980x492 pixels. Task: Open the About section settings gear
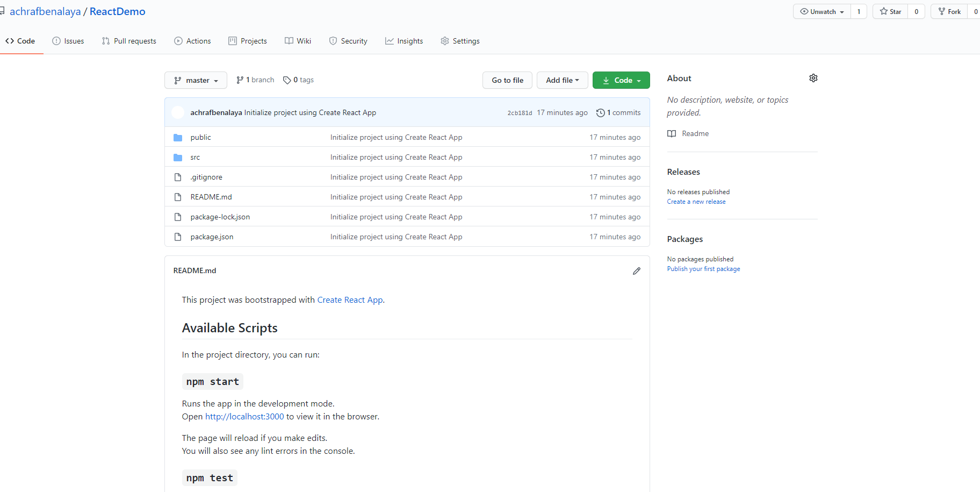click(x=813, y=78)
